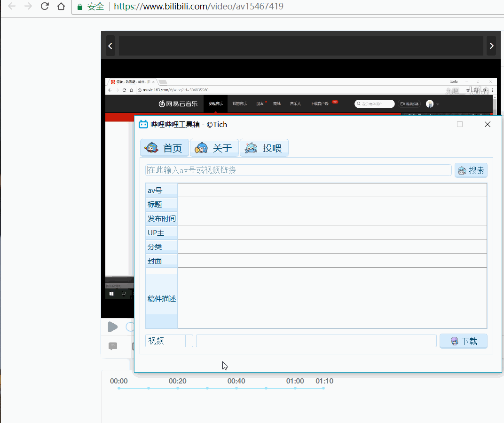Screen dimensions: 504x423
Task: Click the user avatar in the video's NetEase header
Action: pos(429,104)
